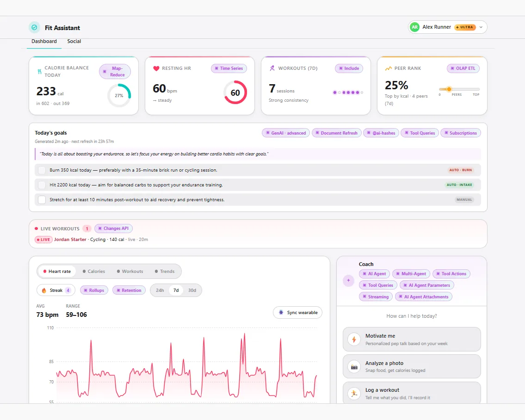
Task: Click the red LIVE status badge
Action: [43, 240]
